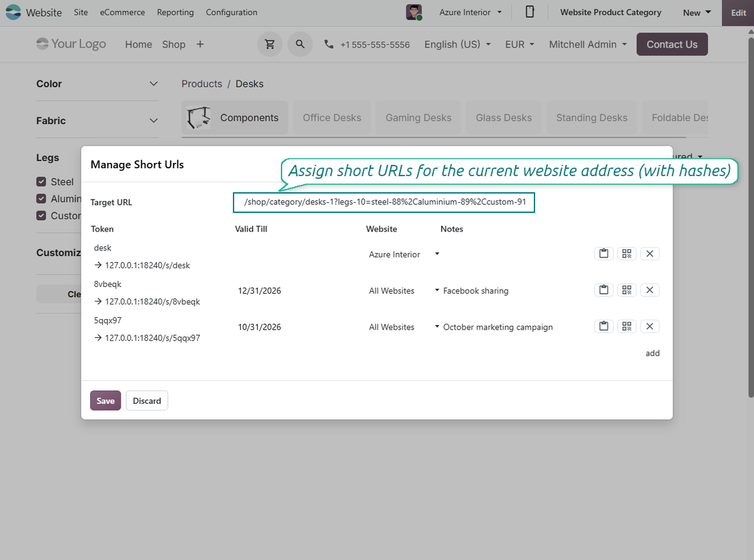Open the Azure Interior website dropdown in desk row
The height and width of the screenshot is (560, 754).
[404, 254]
